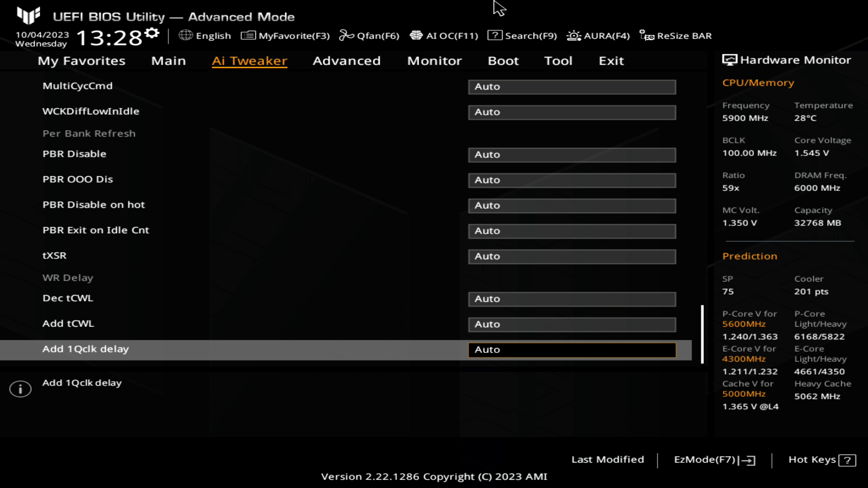Switch to Main tab
Image resolution: width=868 pixels, height=488 pixels.
pyautogui.click(x=168, y=61)
